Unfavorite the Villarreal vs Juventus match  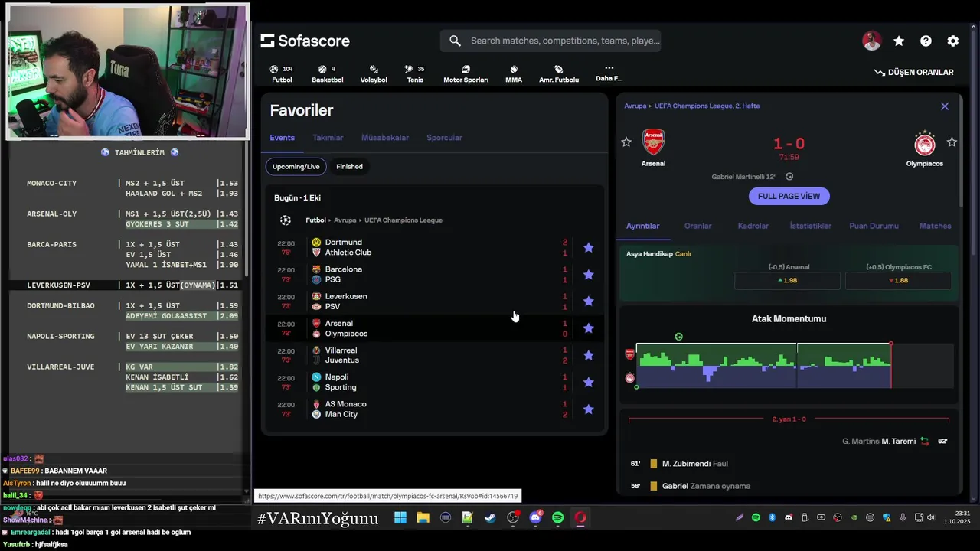pyautogui.click(x=588, y=355)
